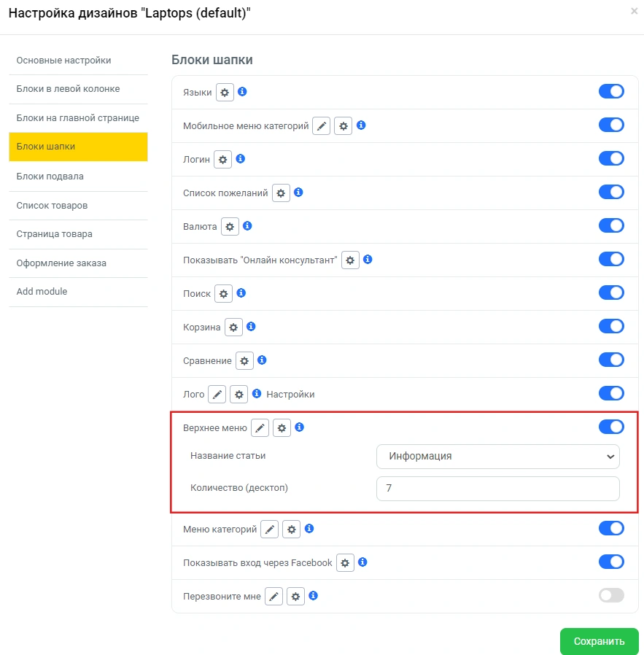Image resolution: width=644 pixels, height=655 pixels.
Task: Edit Лого block with pencil icon
Action: (217, 395)
